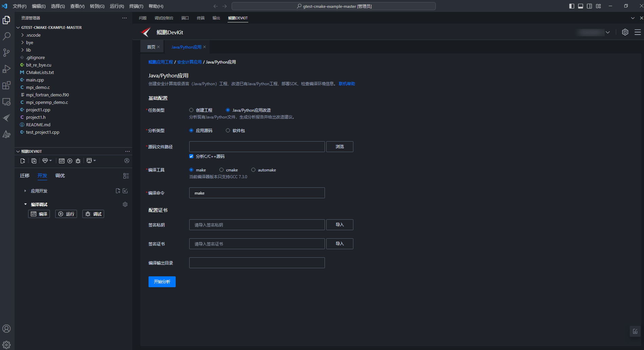The height and width of the screenshot is (350, 644).
Task: Collapse the 鲲鹏DEVKIT section
Action: [18, 151]
